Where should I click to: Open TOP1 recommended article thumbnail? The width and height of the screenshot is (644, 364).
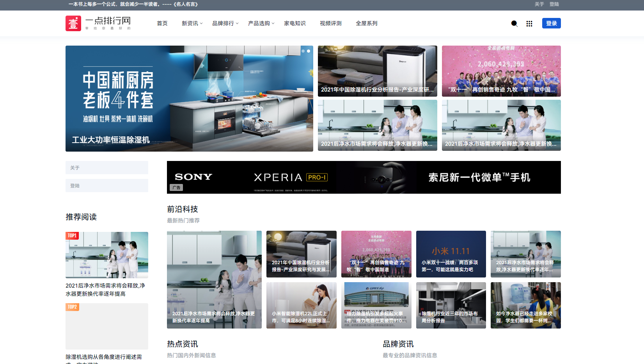click(x=107, y=255)
